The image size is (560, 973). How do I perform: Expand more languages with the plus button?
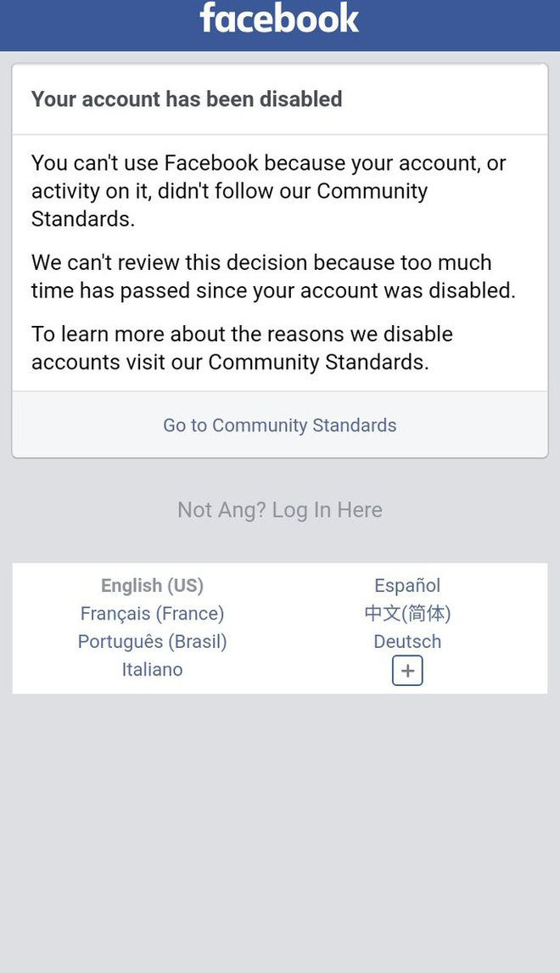click(x=407, y=671)
